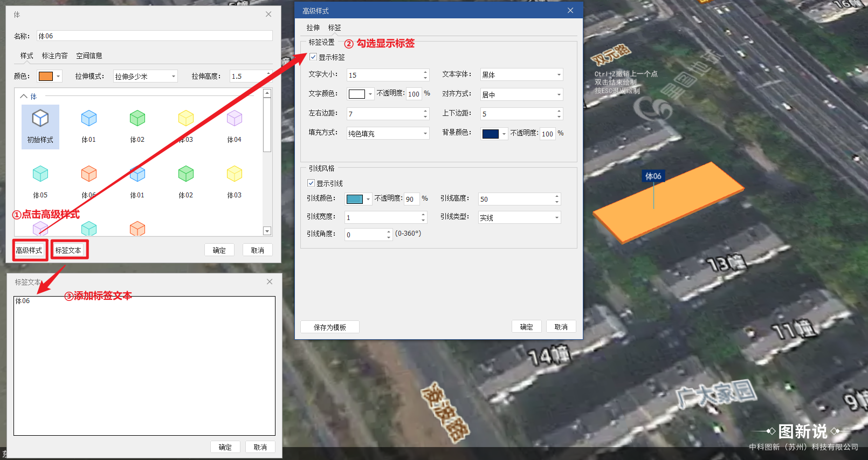Image resolution: width=868 pixels, height=460 pixels.
Task: Open the 标注内容 tab
Action: coord(54,56)
